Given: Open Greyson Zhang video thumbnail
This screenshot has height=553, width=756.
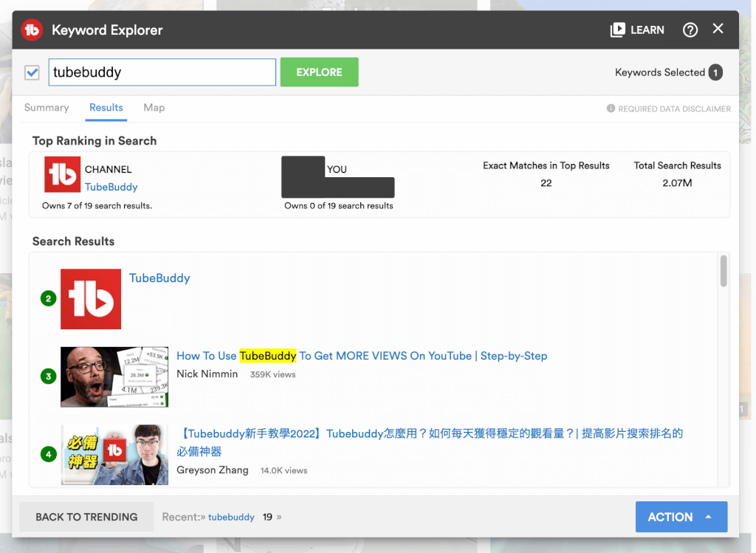Looking at the screenshot, I should pos(114,454).
